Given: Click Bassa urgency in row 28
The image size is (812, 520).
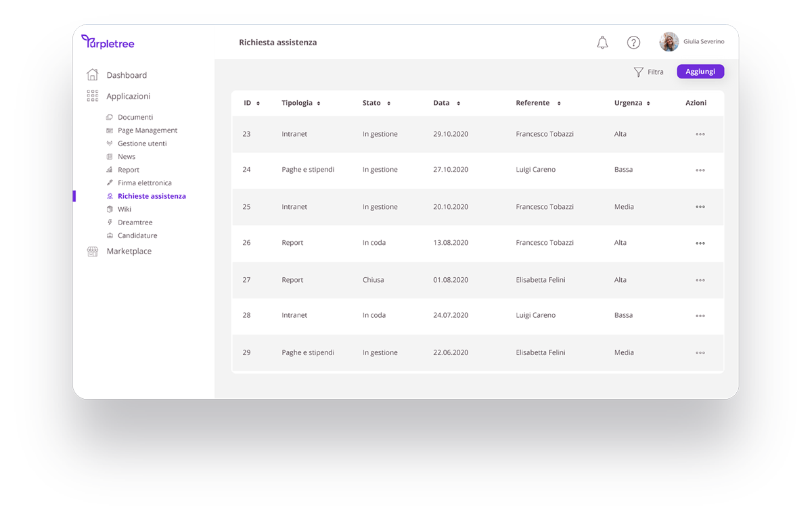Looking at the screenshot, I should point(624,315).
